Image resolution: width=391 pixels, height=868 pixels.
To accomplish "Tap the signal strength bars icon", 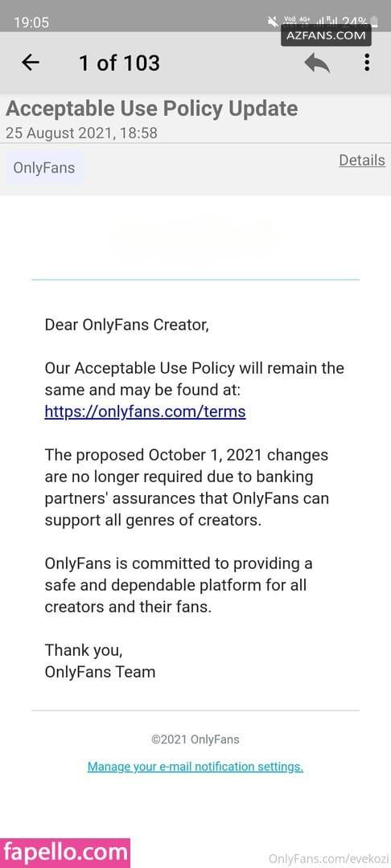I will click(x=319, y=23).
